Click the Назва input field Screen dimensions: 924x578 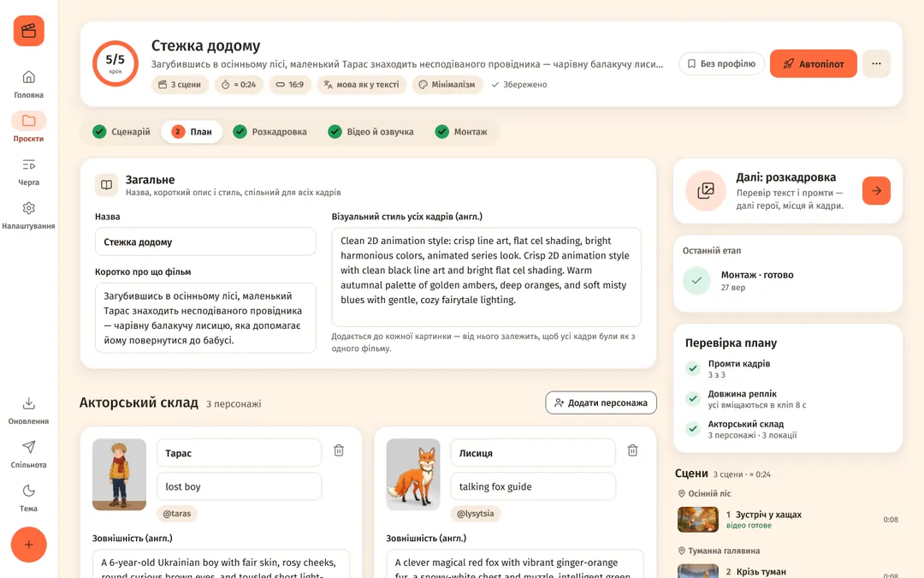tap(205, 241)
